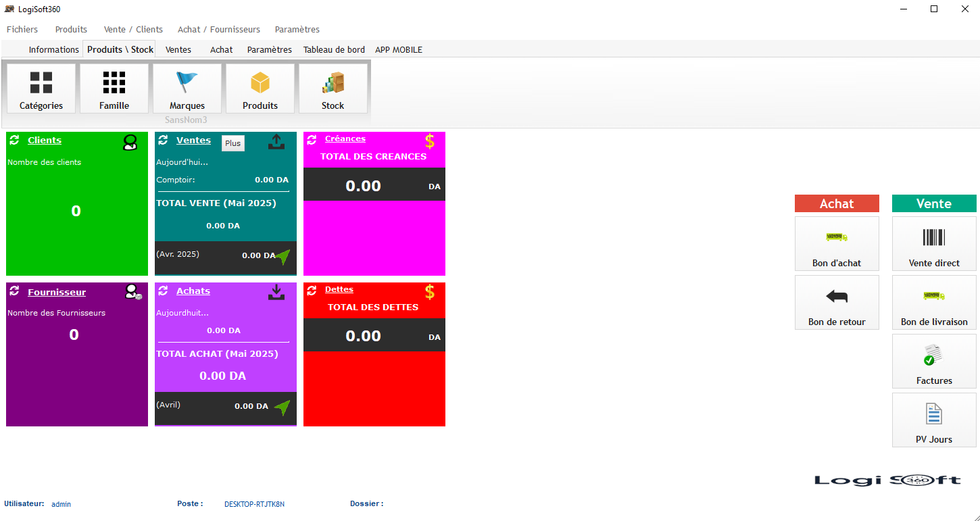Switch to the Tableau de bord tab
The height and width of the screenshot is (521, 980).
click(x=334, y=49)
